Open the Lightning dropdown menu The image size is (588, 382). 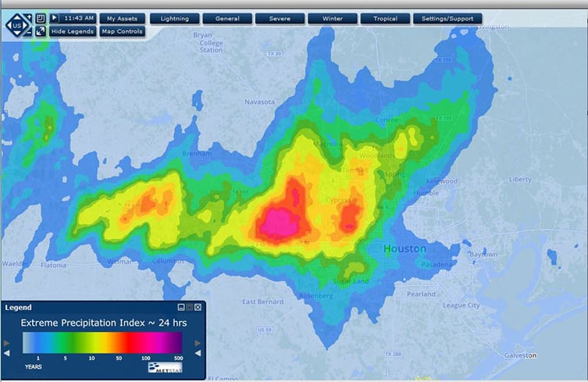click(174, 18)
